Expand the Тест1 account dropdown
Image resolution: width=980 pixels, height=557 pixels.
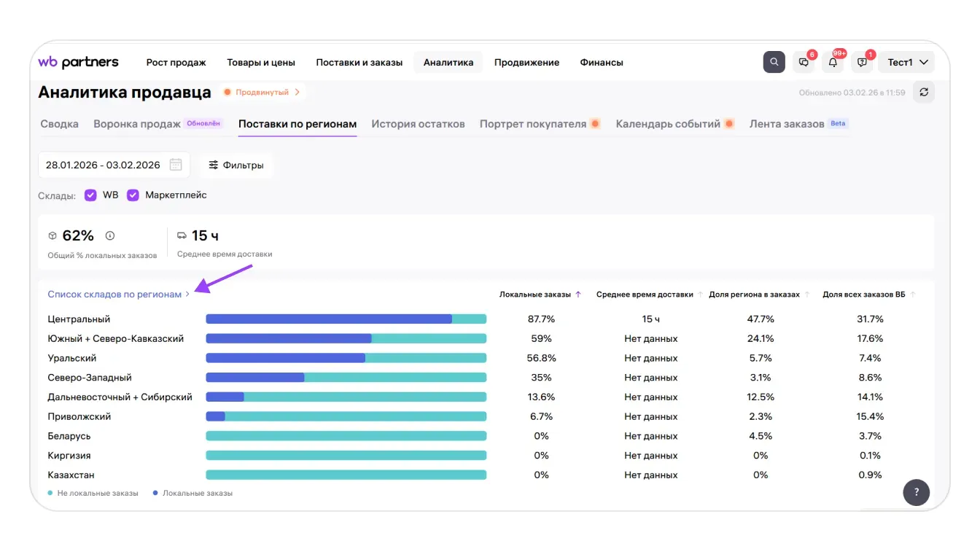[906, 62]
